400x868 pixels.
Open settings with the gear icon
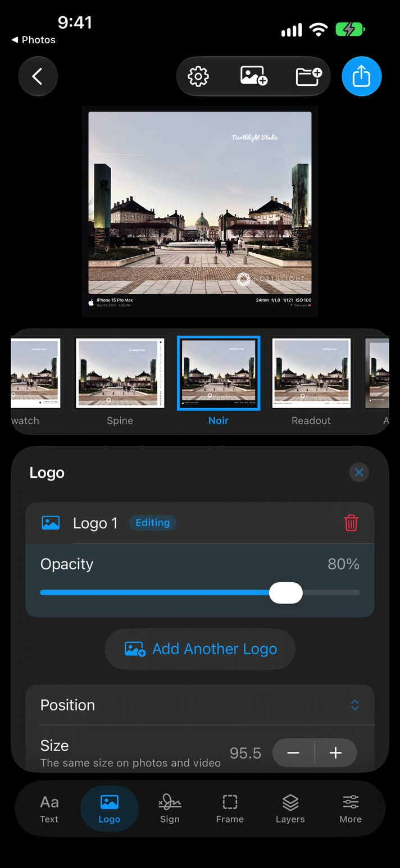(x=198, y=76)
